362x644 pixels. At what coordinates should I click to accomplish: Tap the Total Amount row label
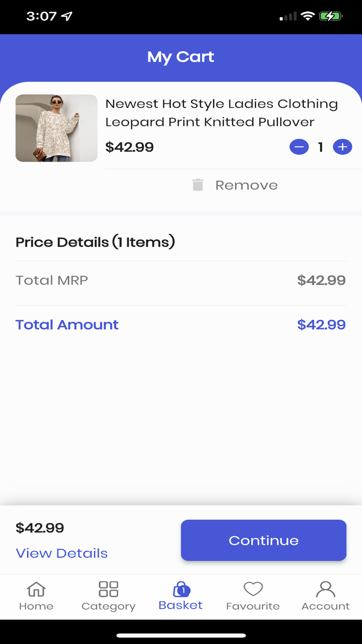(x=67, y=325)
